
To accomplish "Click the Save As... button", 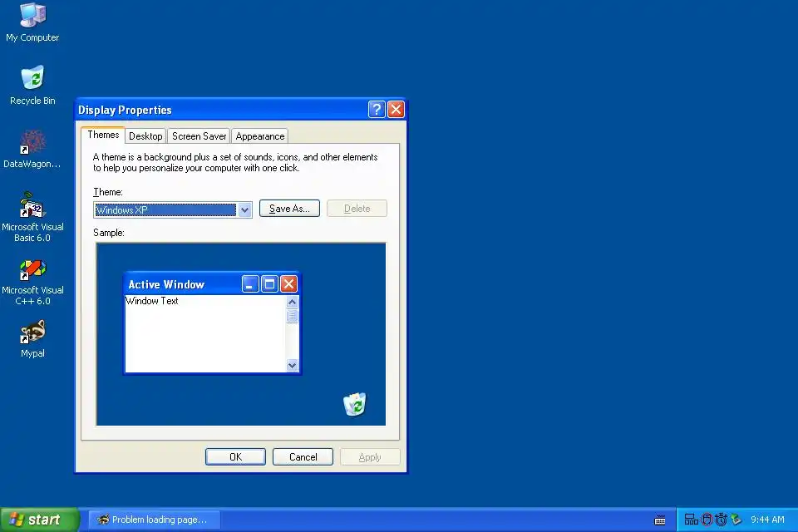I will [289, 208].
